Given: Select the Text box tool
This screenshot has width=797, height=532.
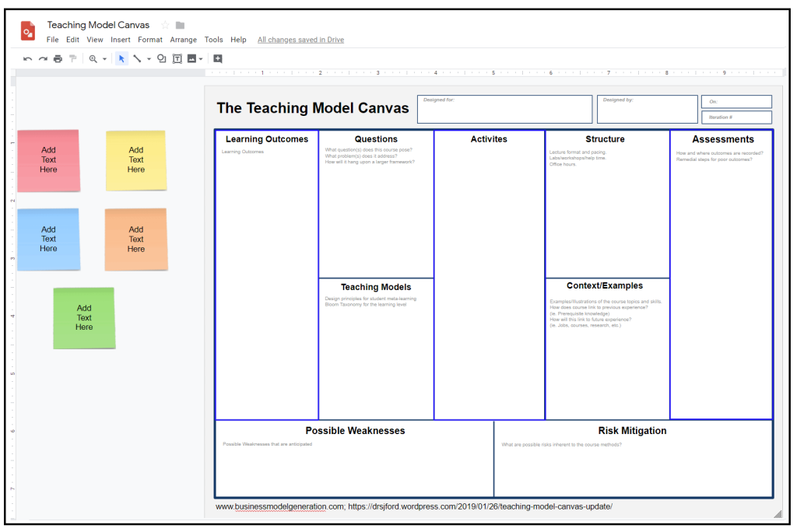Looking at the screenshot, I should click(177, 58).
